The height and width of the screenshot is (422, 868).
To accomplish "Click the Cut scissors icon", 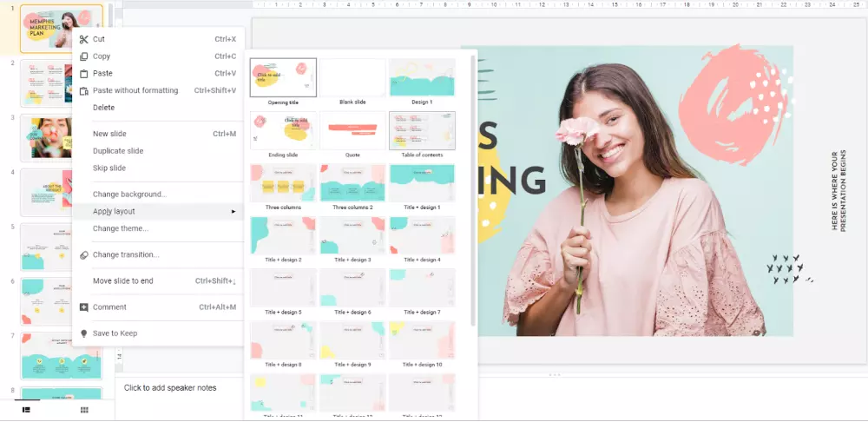I will coord(83,39).
